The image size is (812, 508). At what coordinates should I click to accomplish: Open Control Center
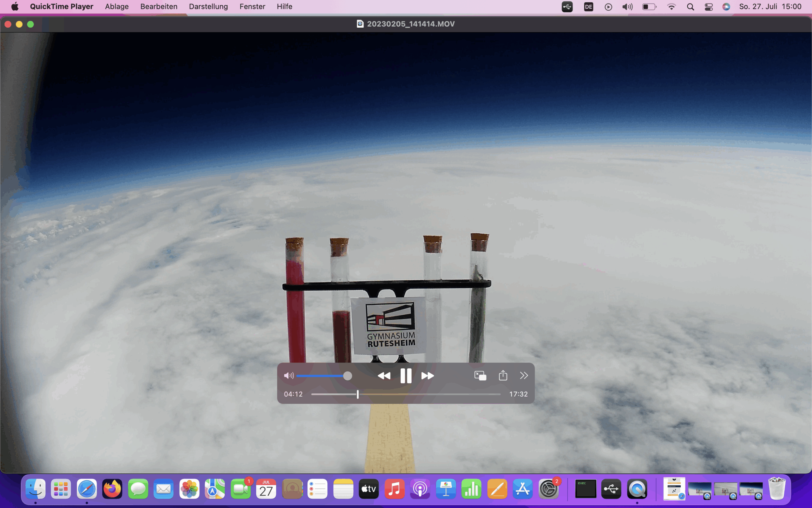click(709, 7)
